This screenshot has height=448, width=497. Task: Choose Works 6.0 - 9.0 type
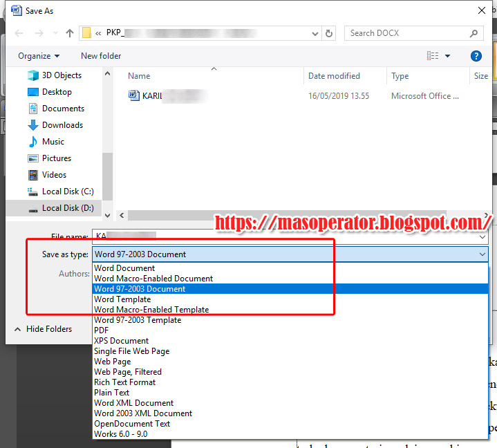pyautogui.click(x=290, y=434)
